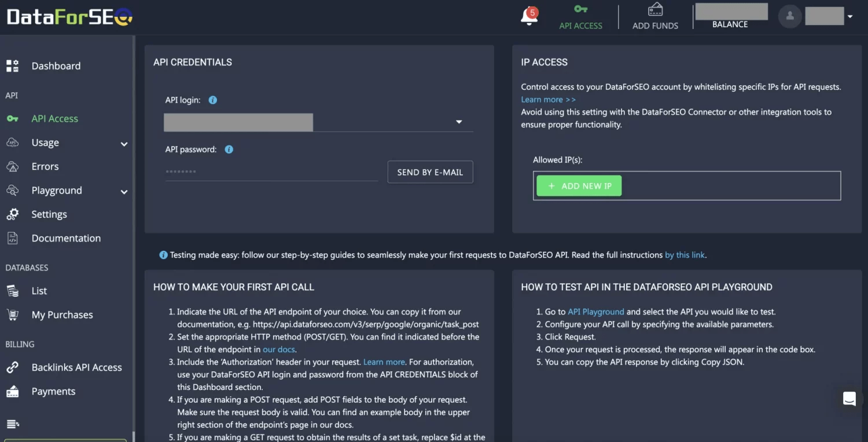Open My Purchases in the sidebar
Viewport: 868px width, 442px height.
[x=62, y=315]
